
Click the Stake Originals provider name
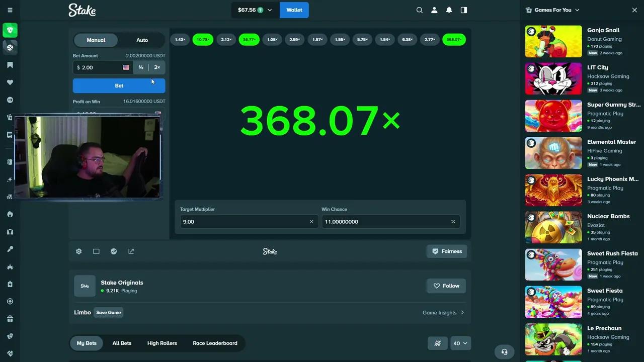coord(122,283)
